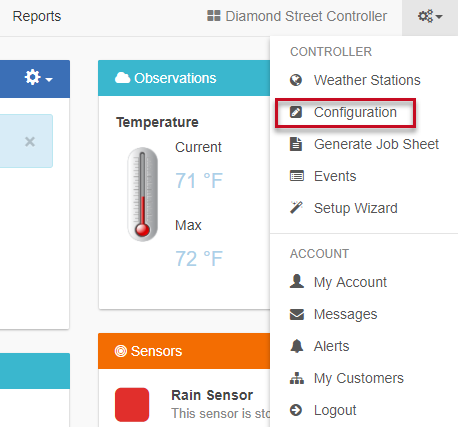Click the person icon for My Account
Image resolution: width=458 pixels, height=427 pixels.
click(x=297, y=281)
